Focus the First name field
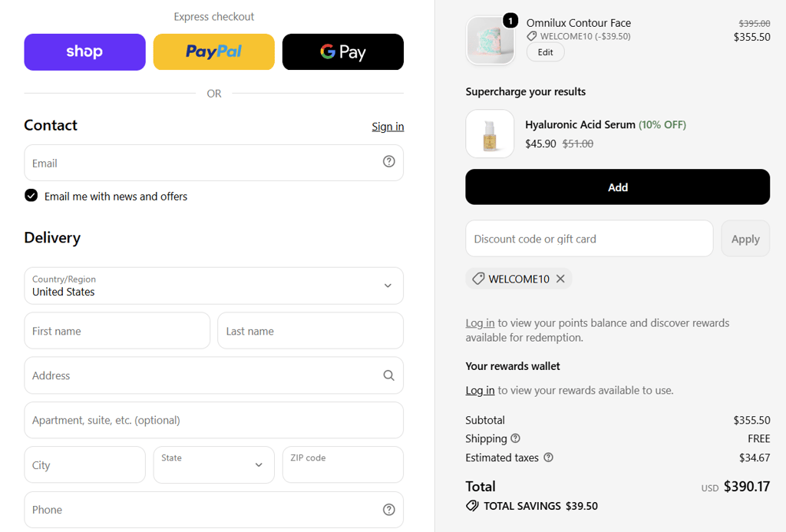The height and width of the screenshot is (532, 786). tap(117, 331)
